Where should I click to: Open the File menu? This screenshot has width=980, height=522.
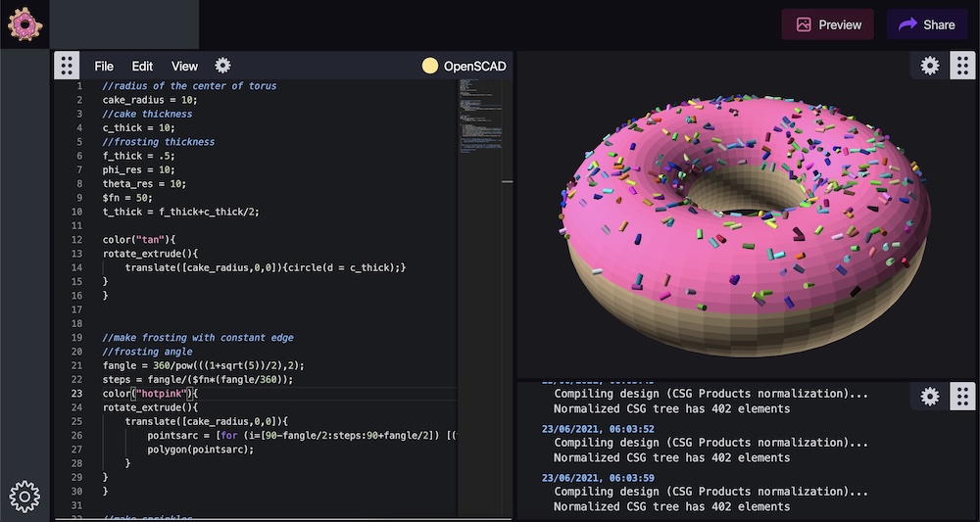click(104, 66)
